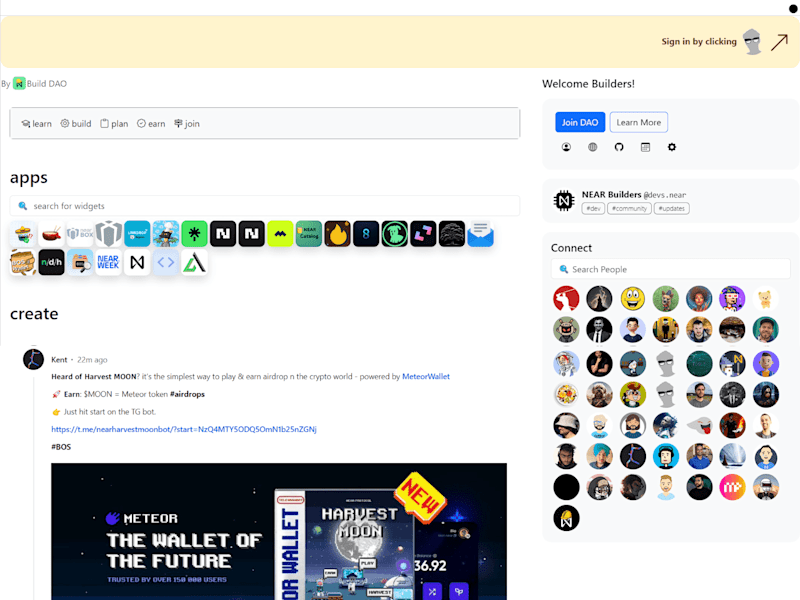The height and width of the screenshot is (600, 800).
Task: Launch the NEAR Catalog app
Action: point(309,234)
